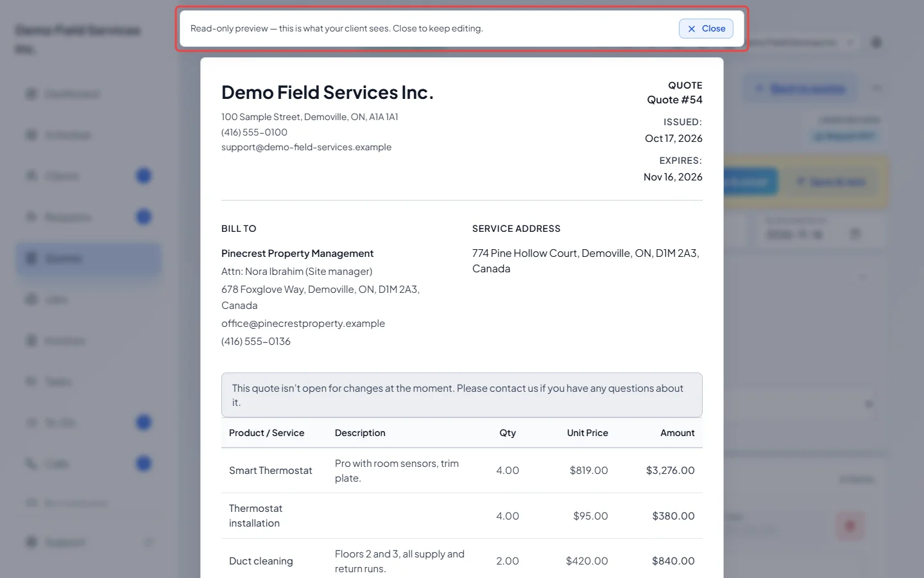Click the 'Read-only preview' banner message

pyautogui.click(x=336, y=28)
